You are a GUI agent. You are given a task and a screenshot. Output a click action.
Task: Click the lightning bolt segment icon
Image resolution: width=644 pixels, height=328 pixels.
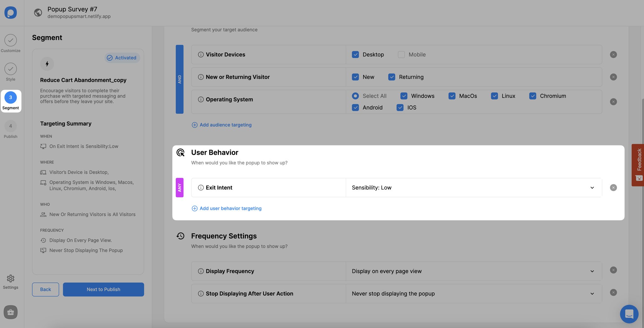(47, 64)
